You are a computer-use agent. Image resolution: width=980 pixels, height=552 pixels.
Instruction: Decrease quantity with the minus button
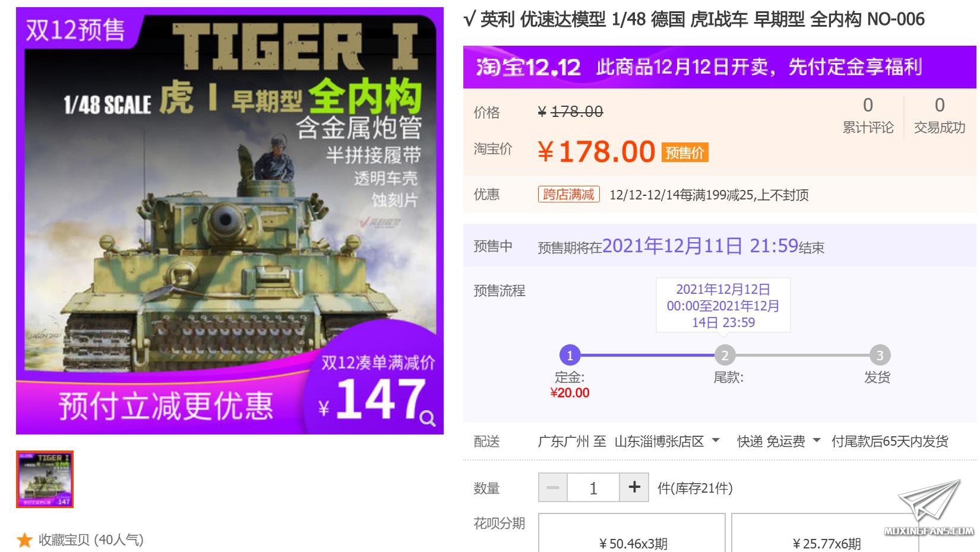[x=553, y=488]
